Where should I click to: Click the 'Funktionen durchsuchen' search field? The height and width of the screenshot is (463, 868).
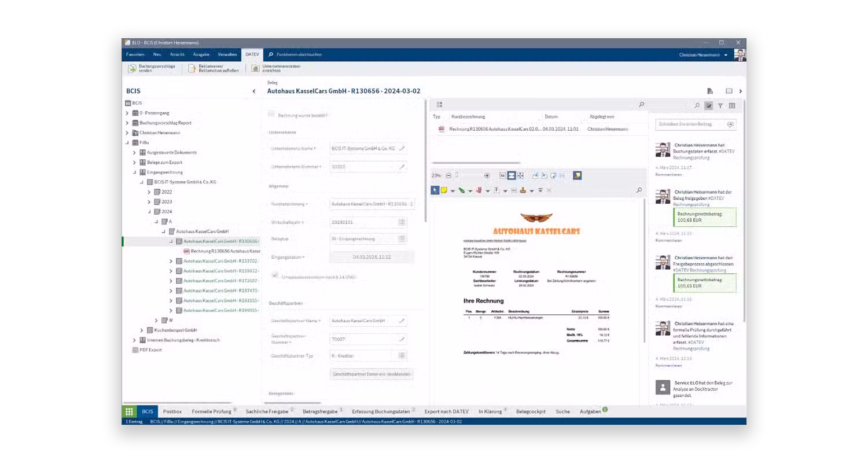(x=299, y=54)
